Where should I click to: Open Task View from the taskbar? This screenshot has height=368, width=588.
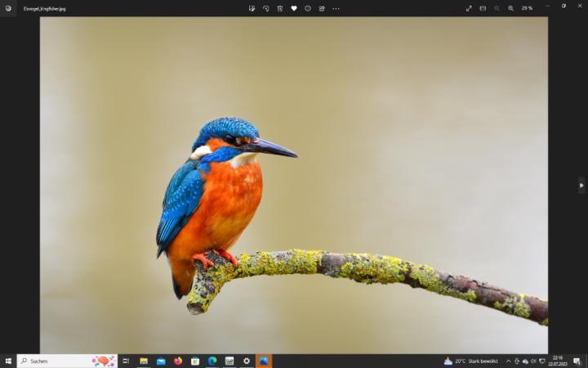(126, 361)
